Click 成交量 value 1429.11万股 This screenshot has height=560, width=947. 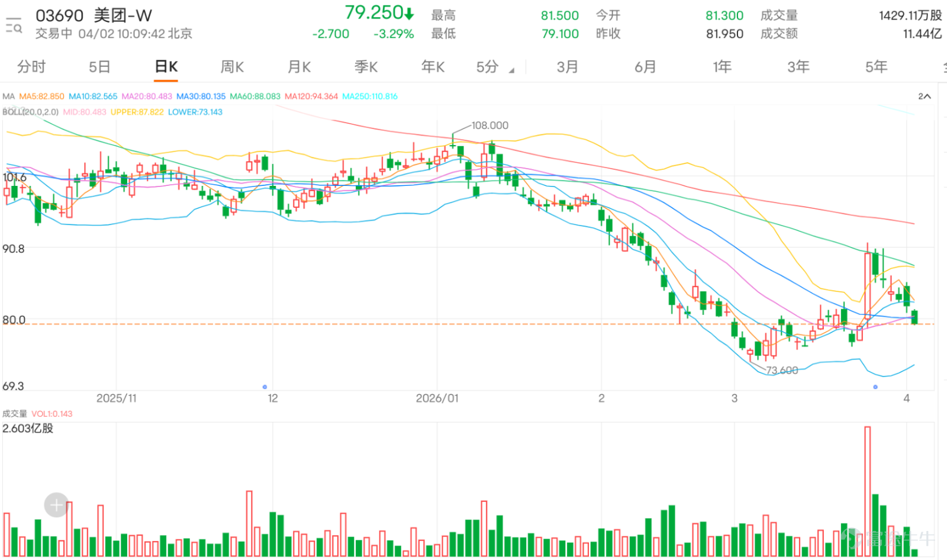pyautogui.click(x=910, y=15)
